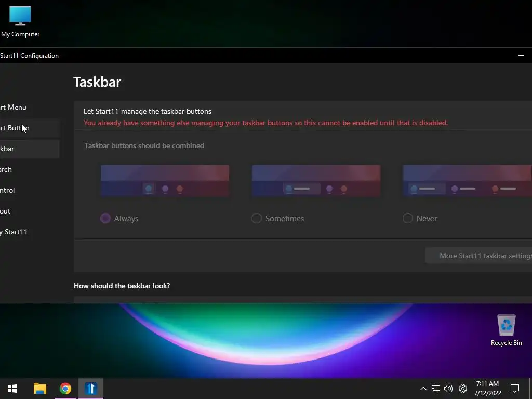Select the Sometimes radio button
Viewport: 532px width, 399px height.
257,218
